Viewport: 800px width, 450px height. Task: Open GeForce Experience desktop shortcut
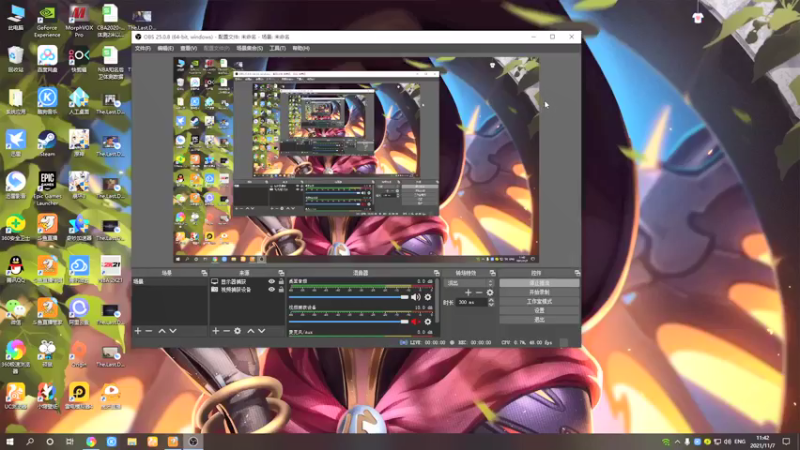pyautogui.click(x=47, y=21)
